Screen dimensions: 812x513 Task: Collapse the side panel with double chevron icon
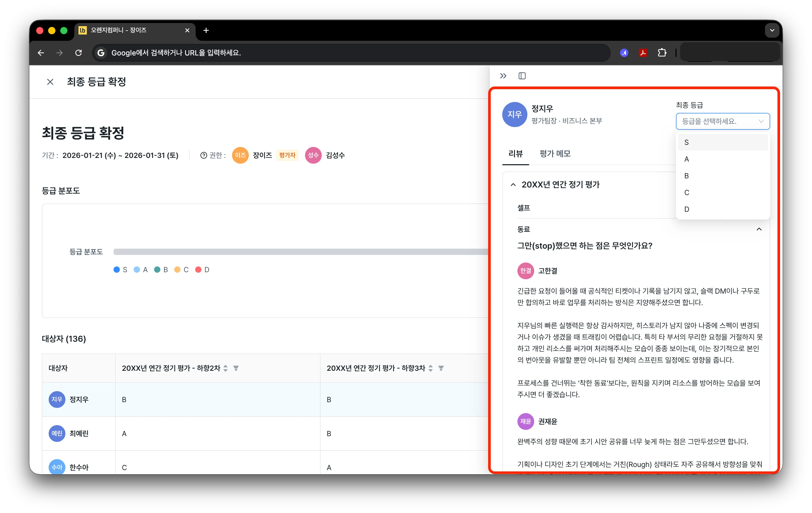click(x=503, y=76)
